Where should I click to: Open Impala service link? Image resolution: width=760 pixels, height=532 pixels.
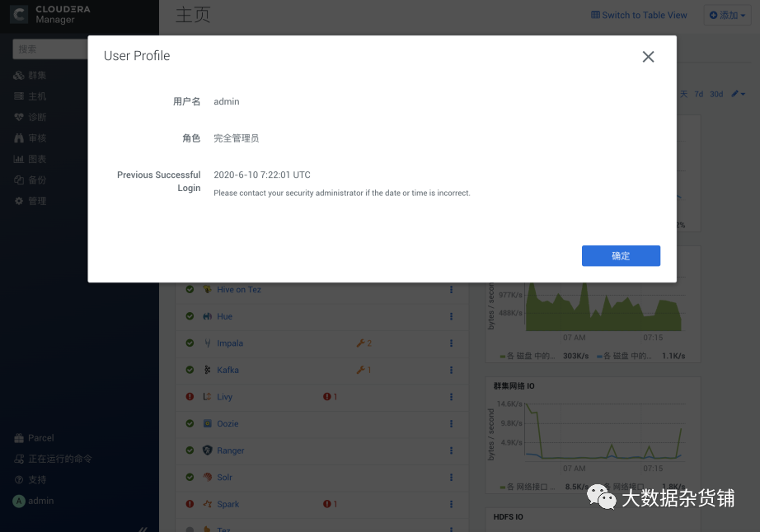(230, 343)
